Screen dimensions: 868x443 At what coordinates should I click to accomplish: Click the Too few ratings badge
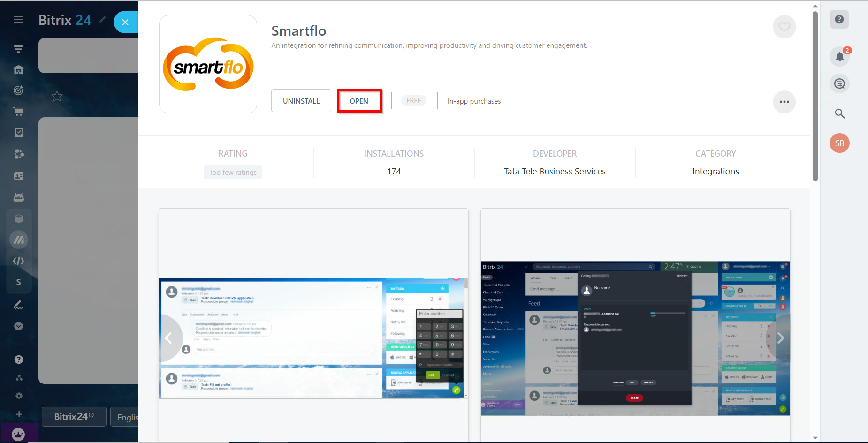[x=233, y=173]
